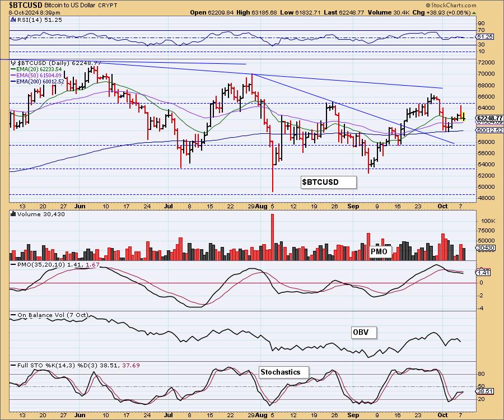504x420 pixels.
Task: Click the 30430 volume value tag
Action: (x=486, y=248)
